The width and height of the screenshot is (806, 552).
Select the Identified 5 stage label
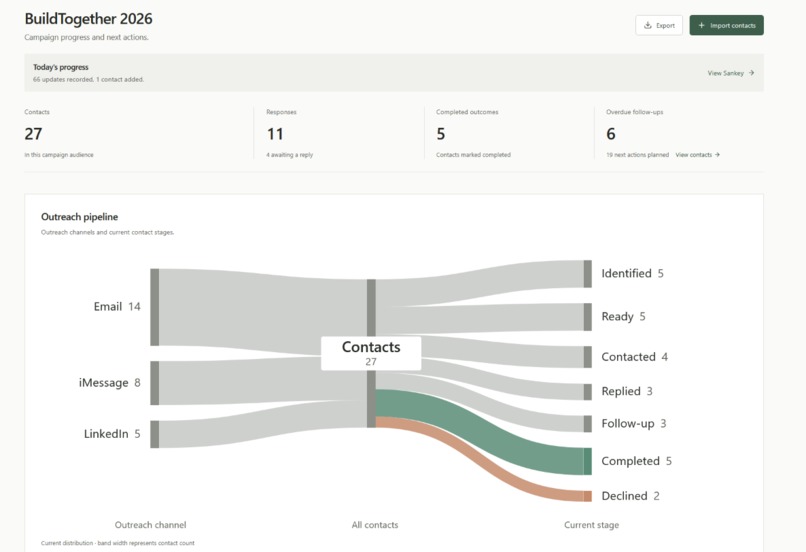632,273
